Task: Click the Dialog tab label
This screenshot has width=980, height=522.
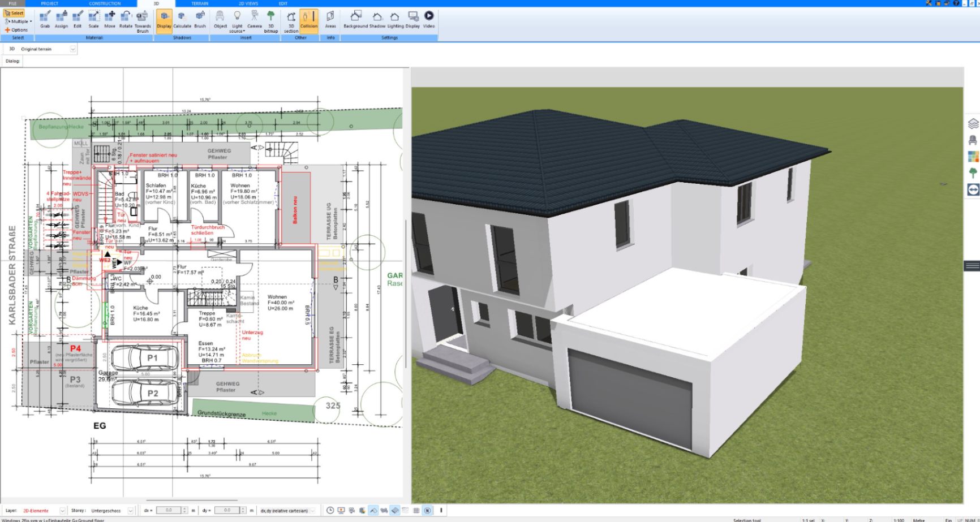Action: [x=12, y=61]
